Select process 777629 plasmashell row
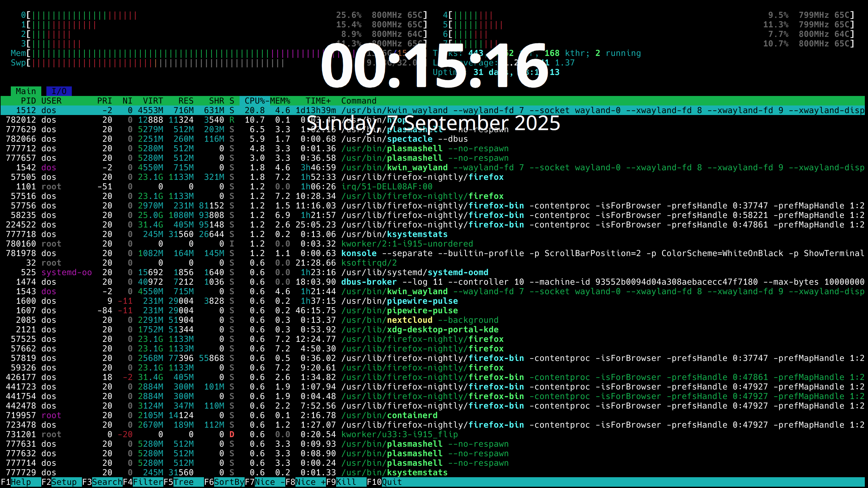 [433, 129]
